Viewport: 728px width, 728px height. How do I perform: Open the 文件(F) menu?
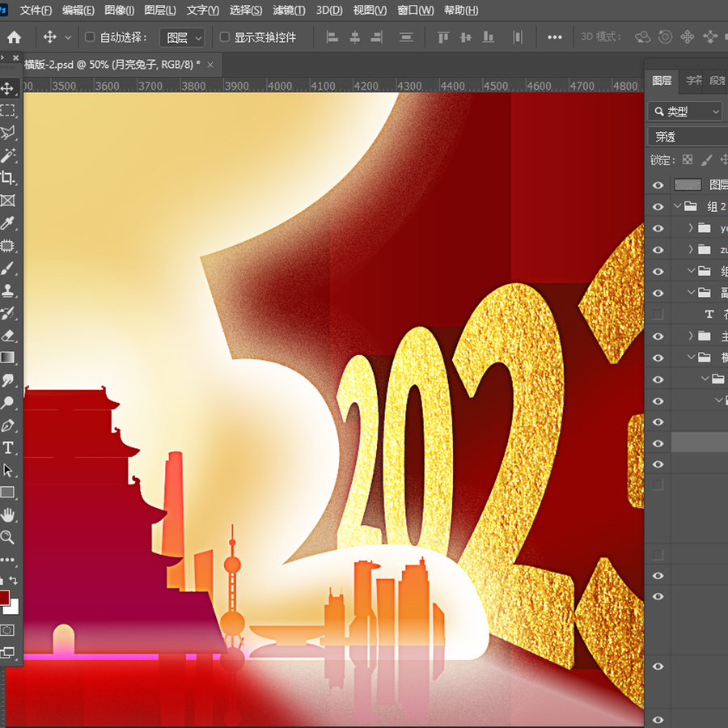[x=36, y=11]
